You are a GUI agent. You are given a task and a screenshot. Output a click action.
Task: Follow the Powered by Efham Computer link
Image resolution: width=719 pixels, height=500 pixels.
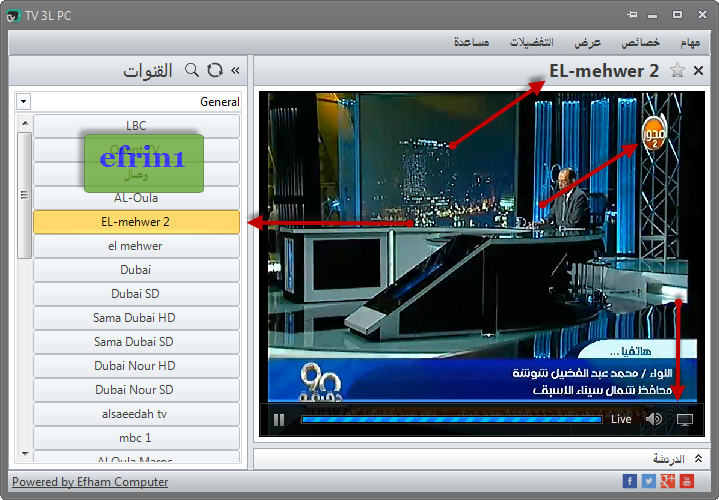click(x=90, y=482)
